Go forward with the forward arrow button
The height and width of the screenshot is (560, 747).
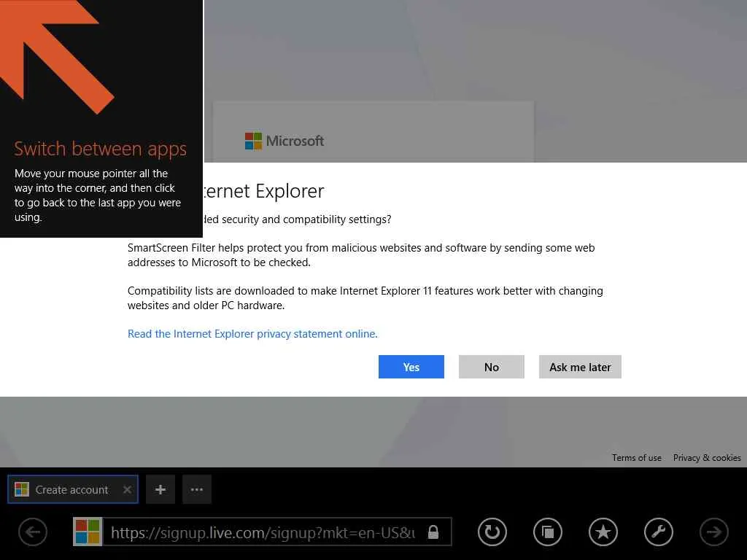(713, 532)
